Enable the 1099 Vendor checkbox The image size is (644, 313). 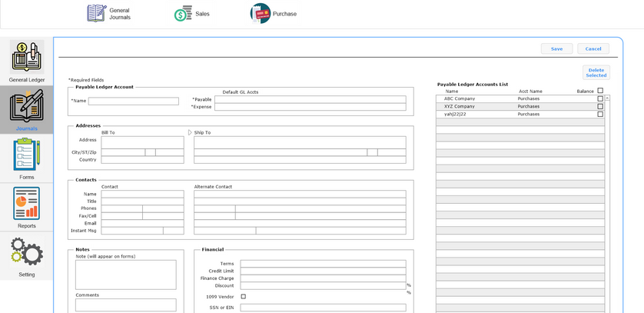coord(244,296)
